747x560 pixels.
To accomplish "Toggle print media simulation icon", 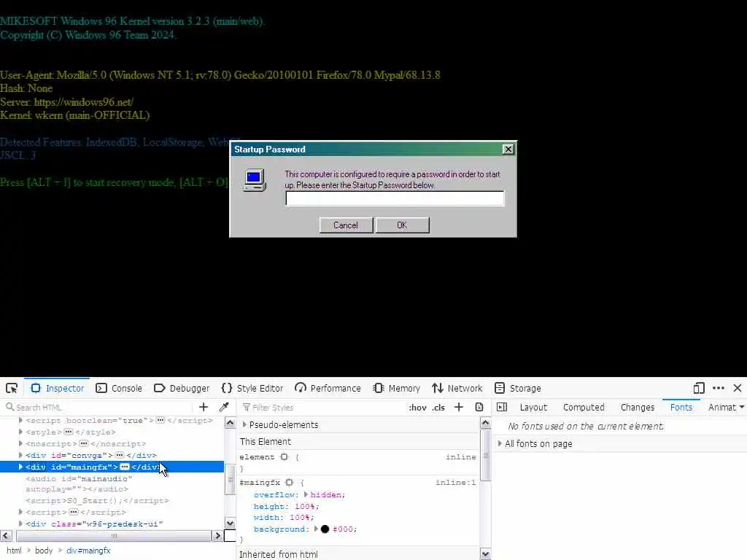I will (x=479, y=407).
